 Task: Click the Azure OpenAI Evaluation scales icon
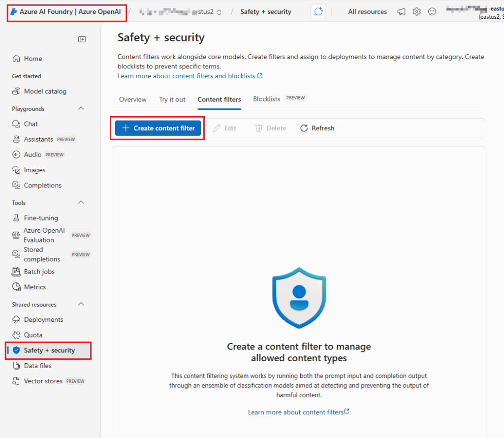(x=16, y=235)
